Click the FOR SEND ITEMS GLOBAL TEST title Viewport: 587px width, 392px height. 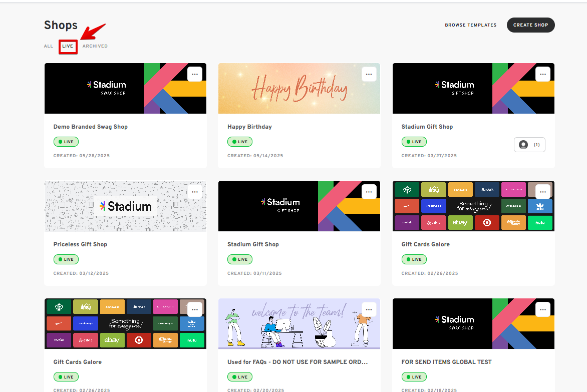coord(446,362)
